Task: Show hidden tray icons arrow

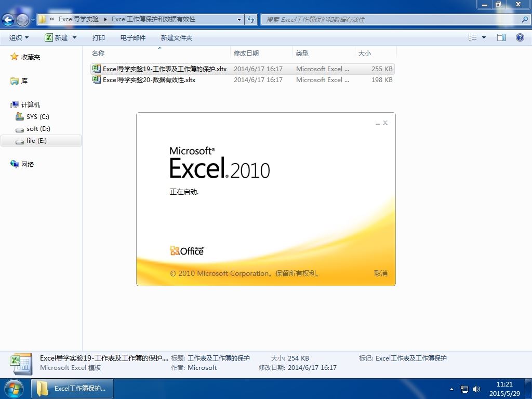Action: (451, 389)
